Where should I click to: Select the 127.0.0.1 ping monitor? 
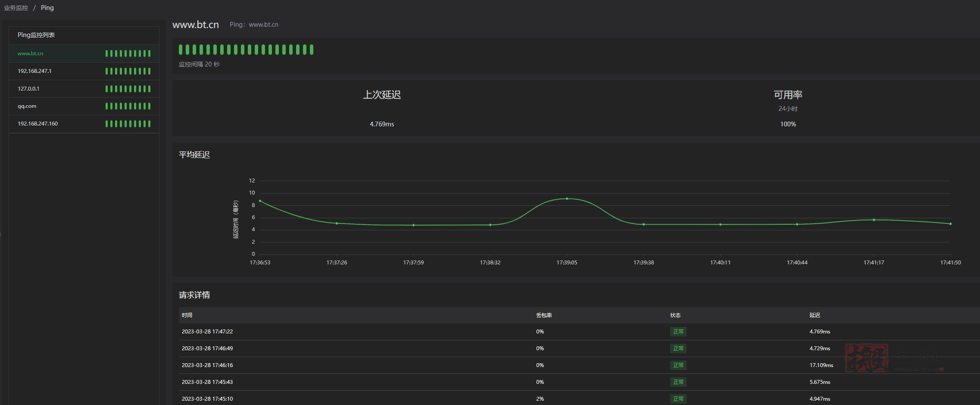point(28,89)
